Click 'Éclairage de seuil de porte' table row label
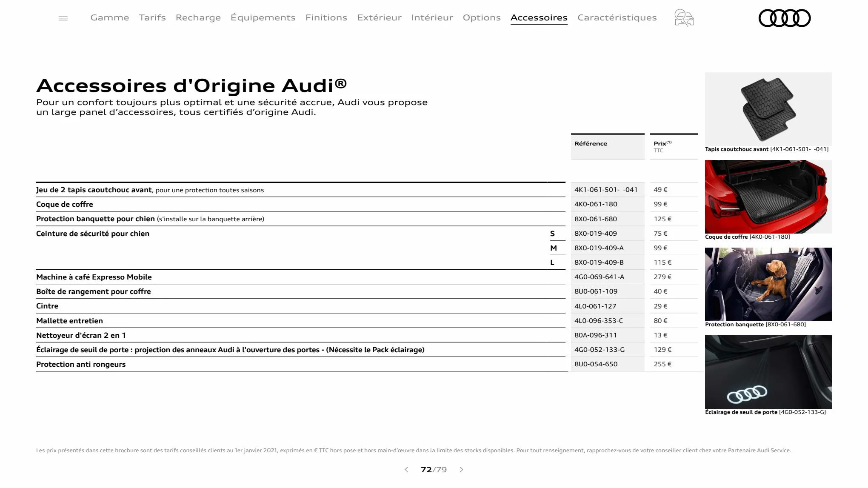The height and width of the screenshot is (488, 868). point(230,350)
